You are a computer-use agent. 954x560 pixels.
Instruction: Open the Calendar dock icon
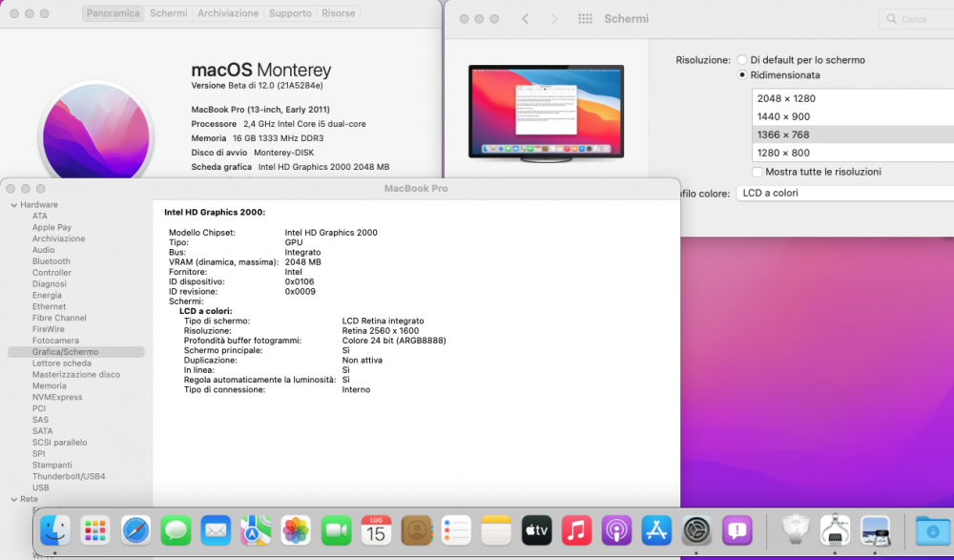coord(376,530)
